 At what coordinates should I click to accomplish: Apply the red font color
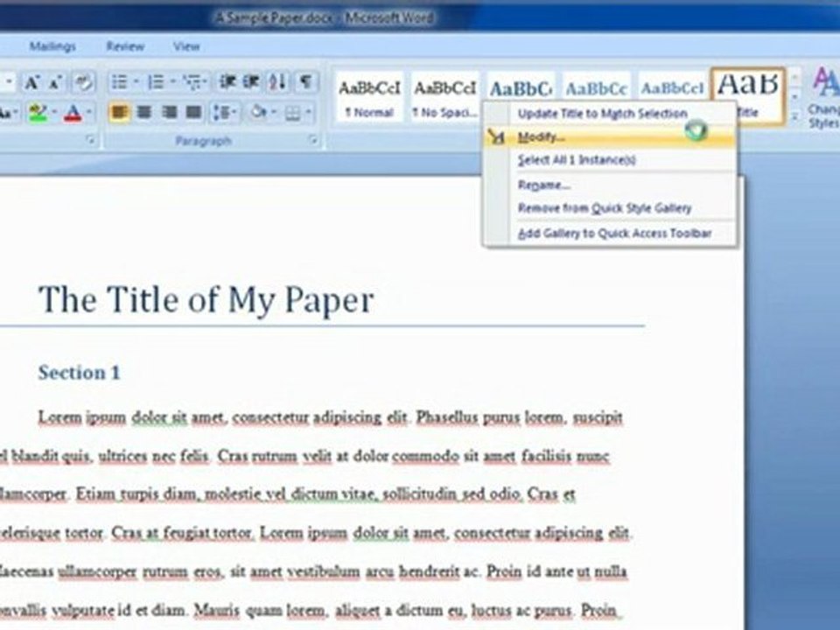coord(73,113)
